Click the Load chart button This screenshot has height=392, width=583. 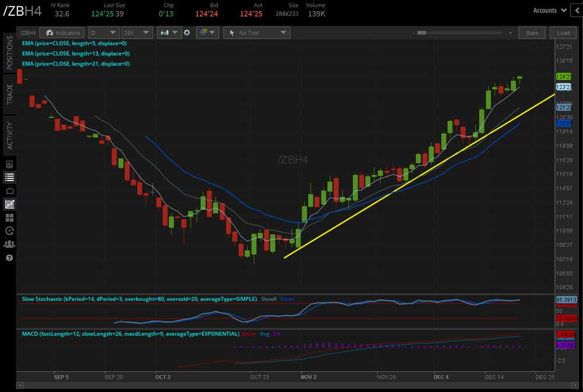(x=563, y=33)
